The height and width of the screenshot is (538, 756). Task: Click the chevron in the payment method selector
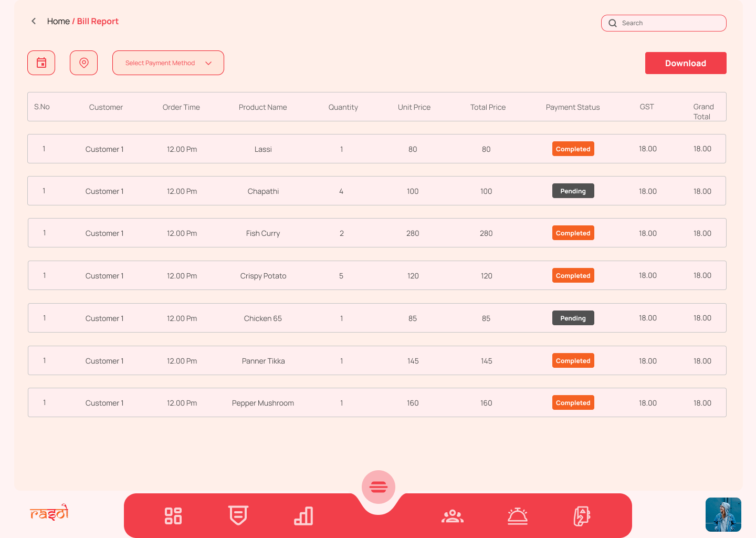click(x=208, y=63)
